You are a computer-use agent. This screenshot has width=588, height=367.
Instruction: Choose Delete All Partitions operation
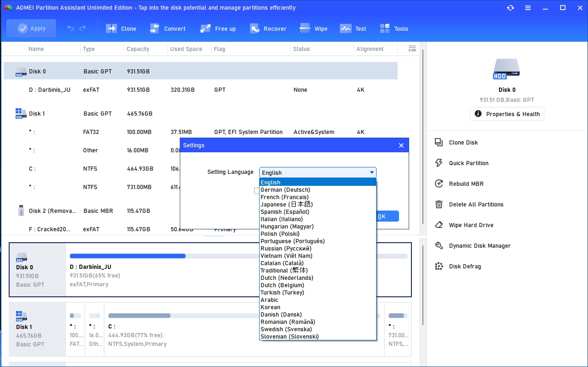click(476, 205)
